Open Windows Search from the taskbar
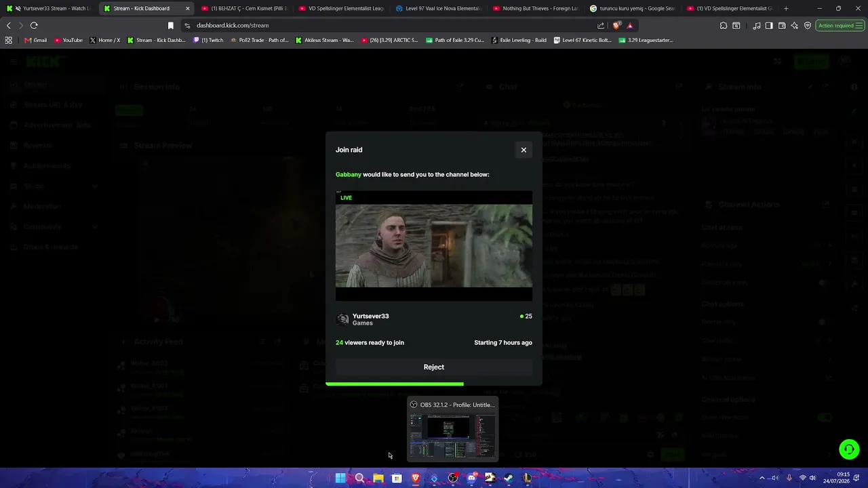Viewport: 868px width, 488px height. (359, 478)
